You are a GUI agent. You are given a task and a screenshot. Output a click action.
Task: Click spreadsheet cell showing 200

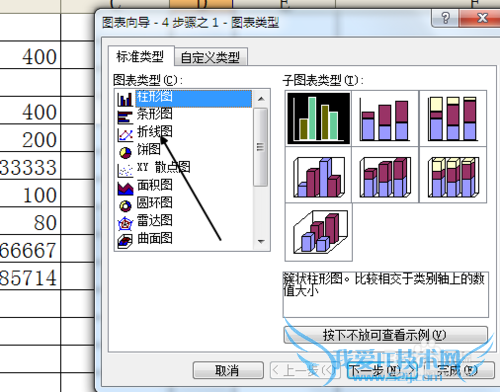(30, 139)
